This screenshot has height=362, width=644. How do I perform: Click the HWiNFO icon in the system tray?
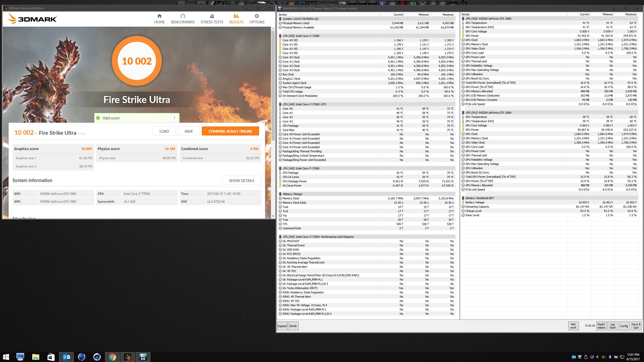580,357
